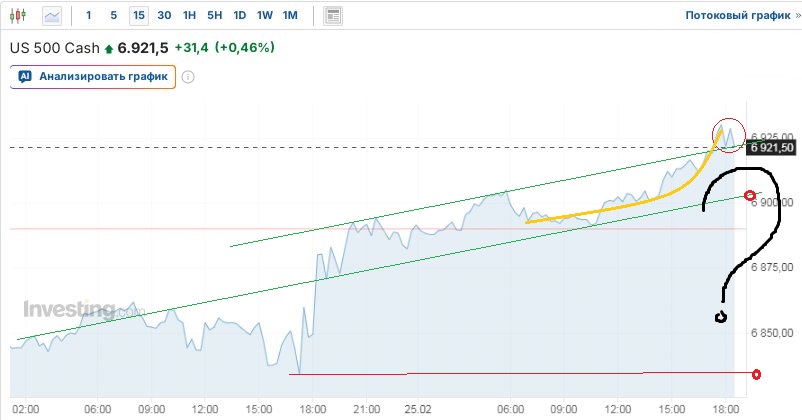Select the area chart type icon
802x420 pixels.
(x=52, y=15)
